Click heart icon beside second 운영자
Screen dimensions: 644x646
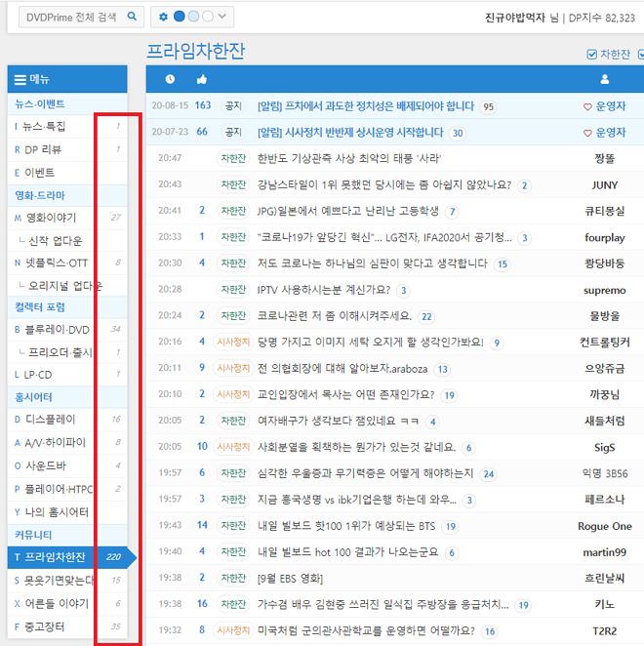[x=587, y=133]
